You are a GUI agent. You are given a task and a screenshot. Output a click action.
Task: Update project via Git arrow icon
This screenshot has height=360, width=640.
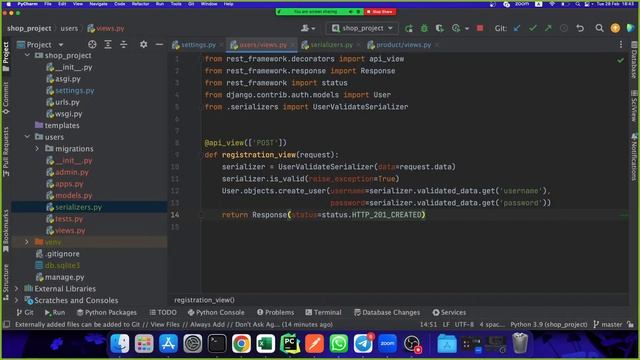pyautogui.click(x=517, y=28)
